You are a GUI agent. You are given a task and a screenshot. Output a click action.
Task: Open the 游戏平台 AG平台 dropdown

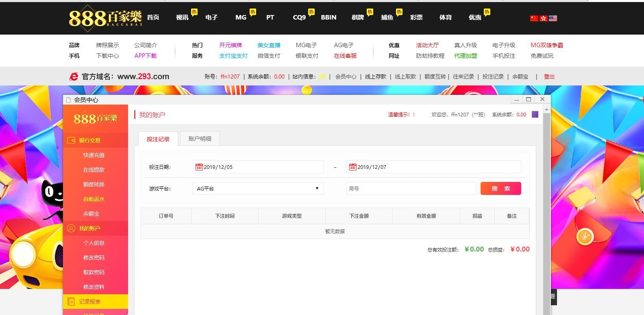258,188
